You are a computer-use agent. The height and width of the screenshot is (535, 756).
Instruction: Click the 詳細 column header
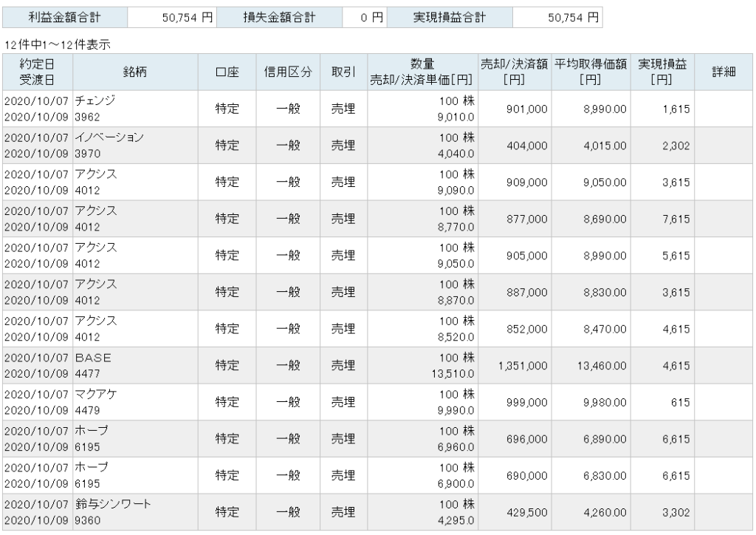[x=723, y=72]
